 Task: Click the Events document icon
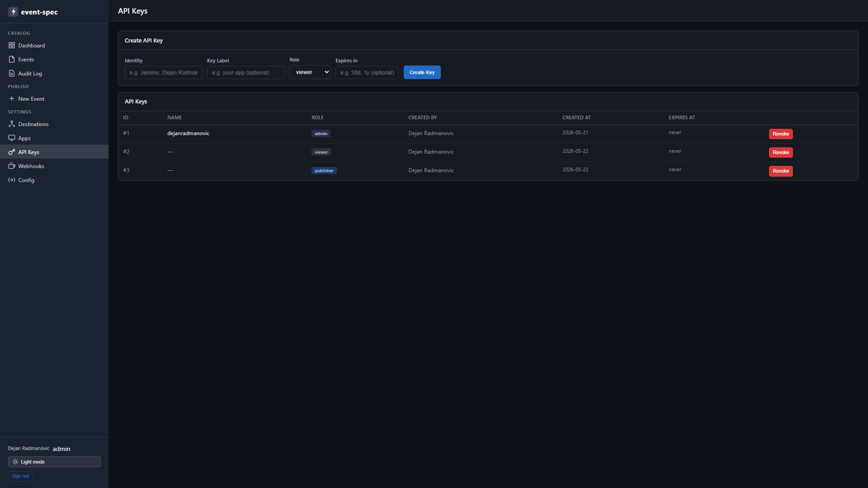12,59
